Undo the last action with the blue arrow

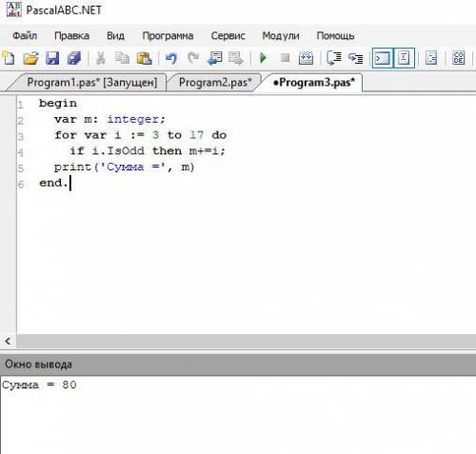tap(171, 58)
